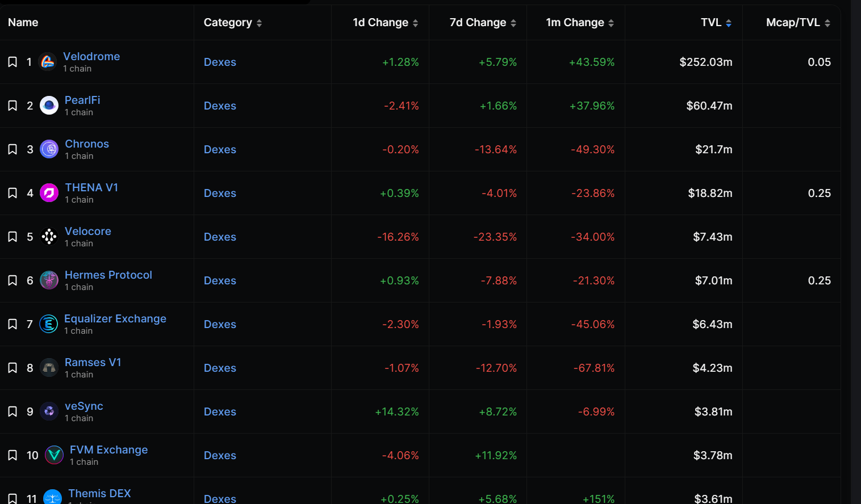The width and height of the screenshot is (861, 504).
Task: Click the Equalizer Exchange logo icon
Action: click(x=49, y=324)
